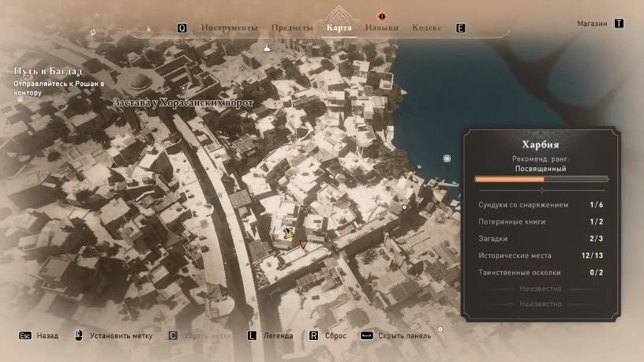The image size is (644, 362).
Task: Hide the panel with Скрыть панель
Action: tap(405, 336)
